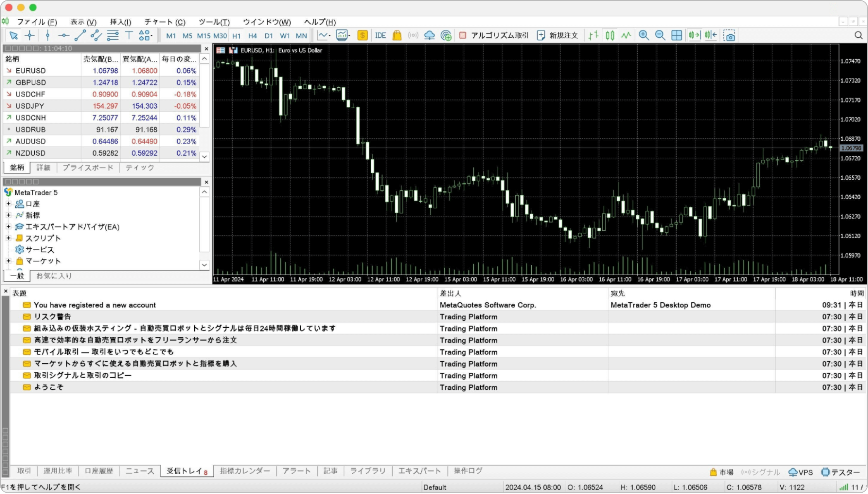Screen dimensions: 868x494
Task: Switch to the ティック tab
Action: [140, 168]
